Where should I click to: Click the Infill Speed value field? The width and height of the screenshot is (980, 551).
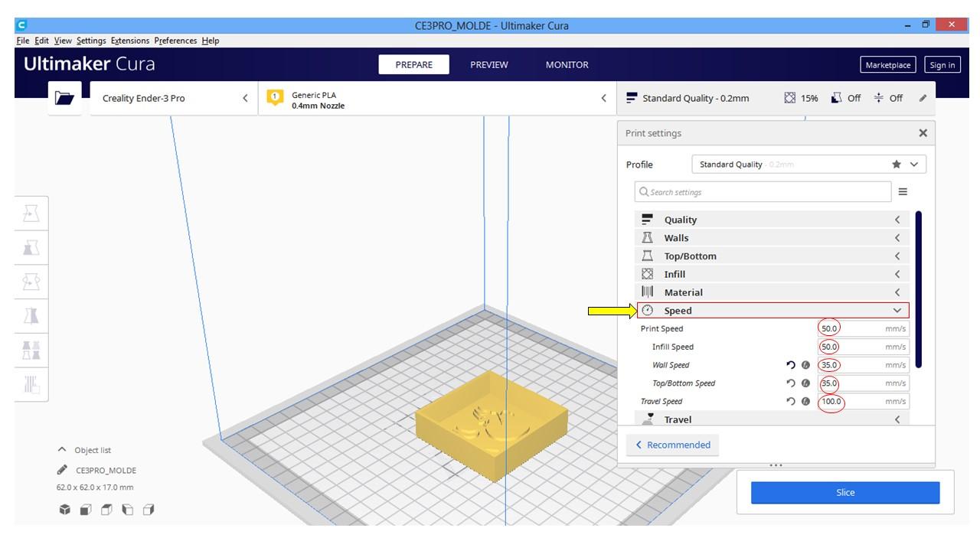click(863, 347)
